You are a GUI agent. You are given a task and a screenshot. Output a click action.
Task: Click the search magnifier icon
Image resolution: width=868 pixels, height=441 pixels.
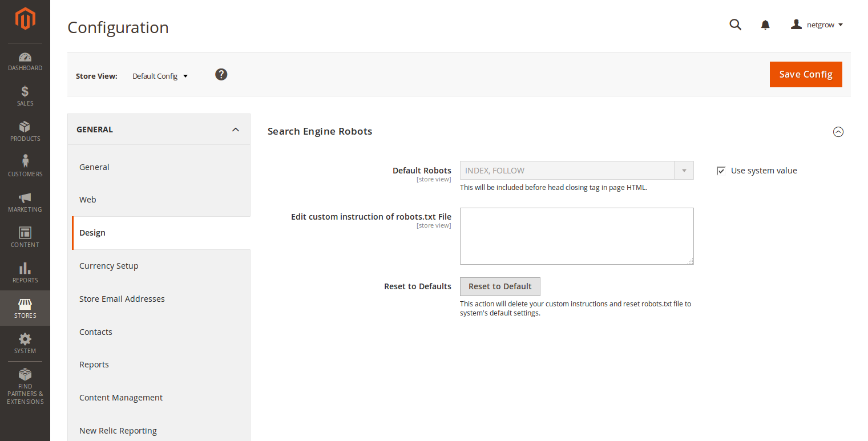pos(736,25)
